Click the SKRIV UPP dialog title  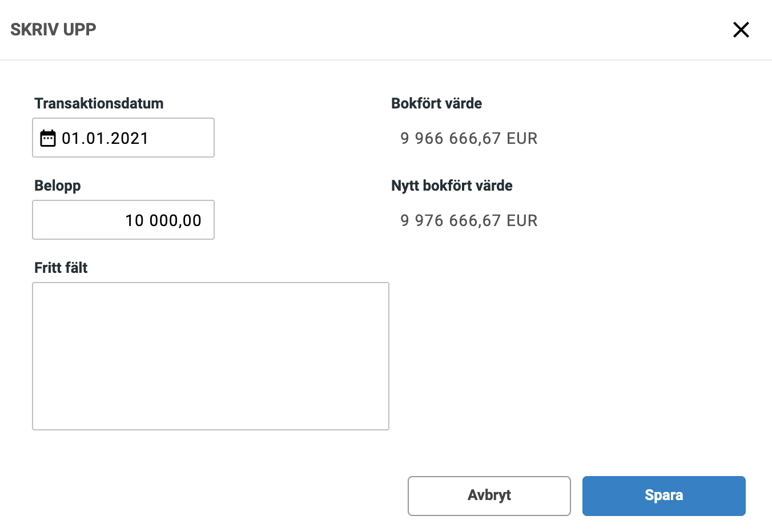pos(53,30)
